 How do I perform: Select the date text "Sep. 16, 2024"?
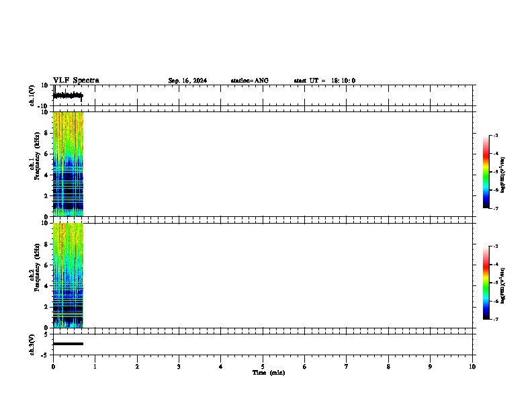point(187,81)
